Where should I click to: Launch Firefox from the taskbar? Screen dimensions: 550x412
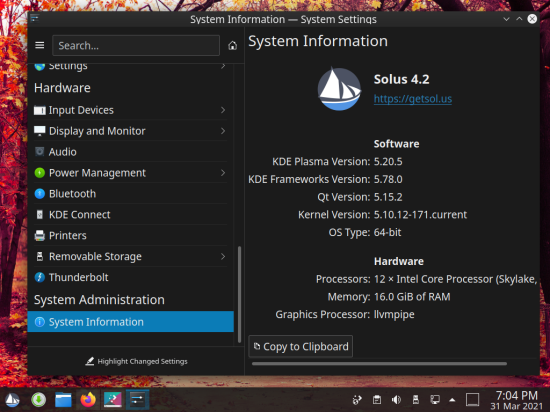coord(88,400)
